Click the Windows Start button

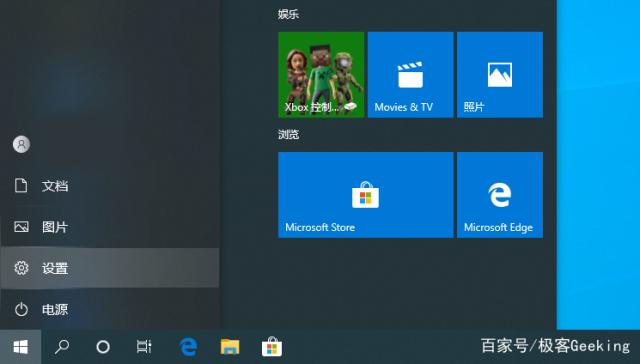[20, 347]
